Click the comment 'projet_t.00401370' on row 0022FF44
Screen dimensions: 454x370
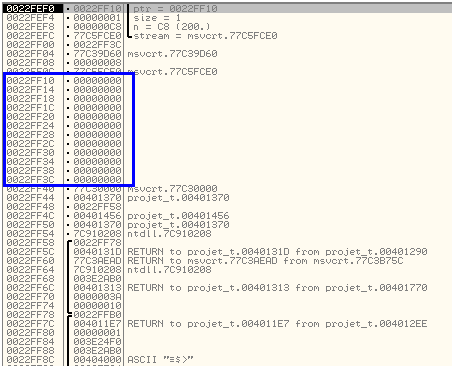coord(178,197)
